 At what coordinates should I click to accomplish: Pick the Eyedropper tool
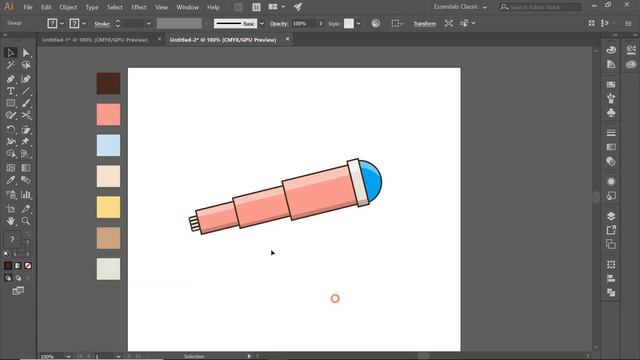[x=11, y=180]
